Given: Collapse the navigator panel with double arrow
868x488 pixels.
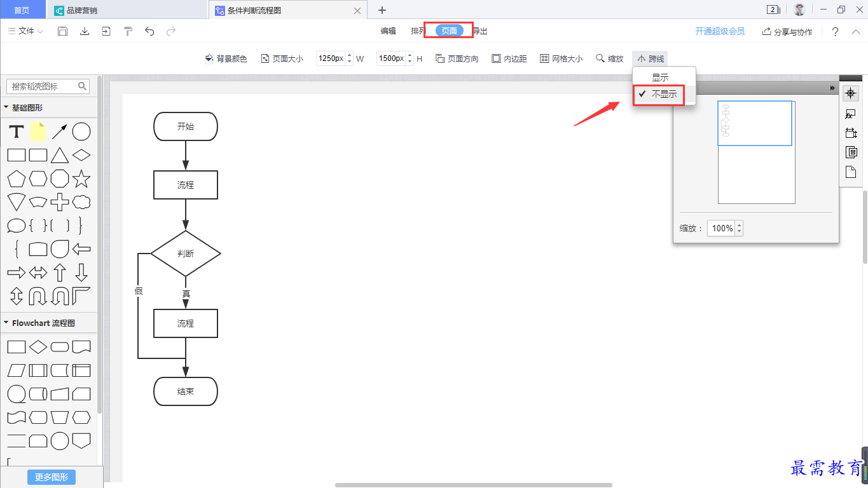Looking at the screenshot, I should click(x=832, y=88).
